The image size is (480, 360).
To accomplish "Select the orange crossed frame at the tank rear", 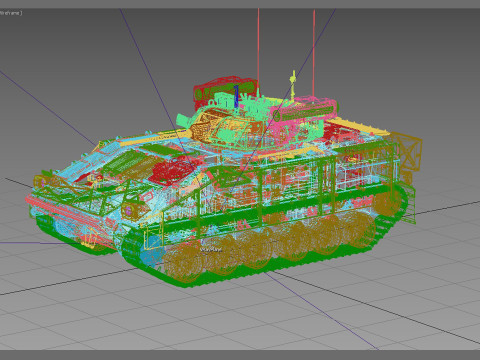I will 409,152.
